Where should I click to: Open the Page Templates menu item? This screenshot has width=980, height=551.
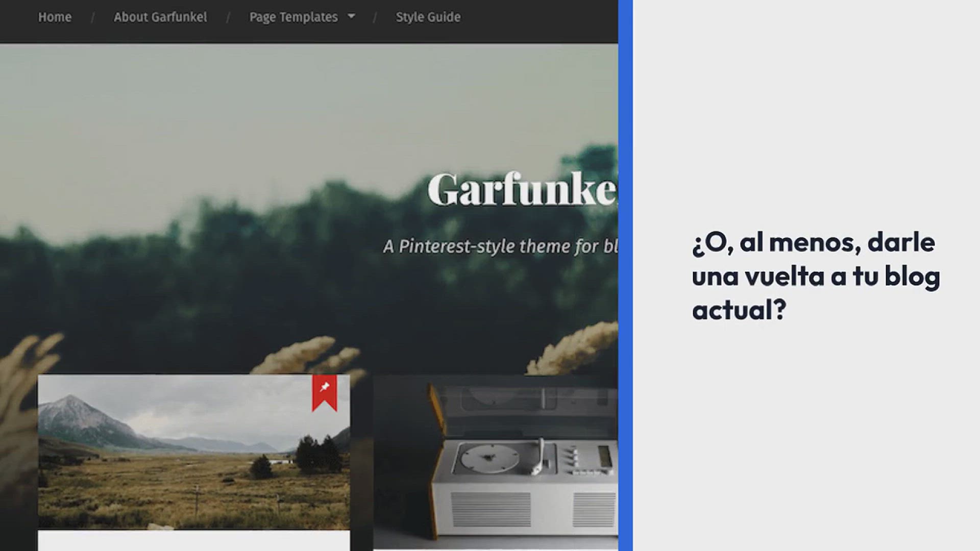[x=293, y=17]
